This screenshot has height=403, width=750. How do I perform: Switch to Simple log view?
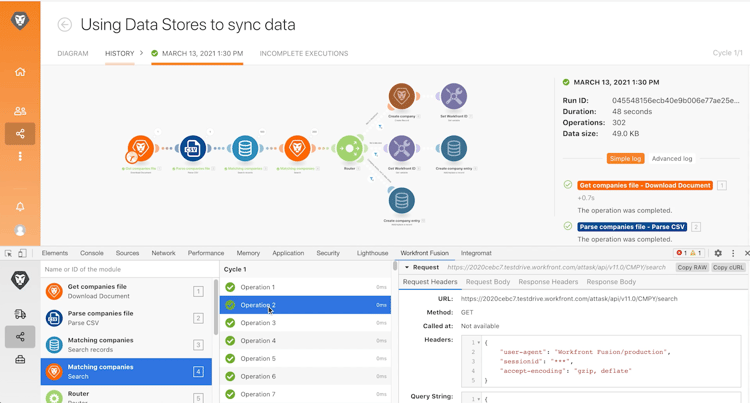[626, 159]
